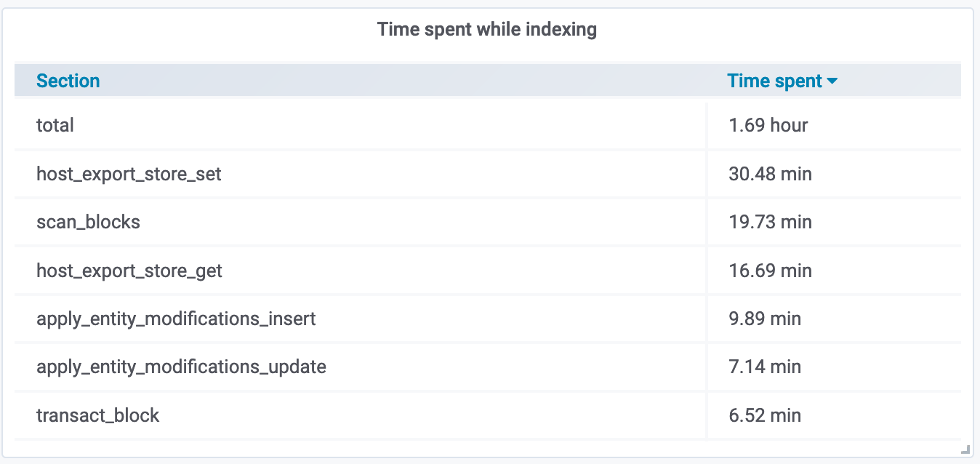980x464 pixels.
Task: Click the apply_entity_modifications_update entry
Action: click(181, 367)
